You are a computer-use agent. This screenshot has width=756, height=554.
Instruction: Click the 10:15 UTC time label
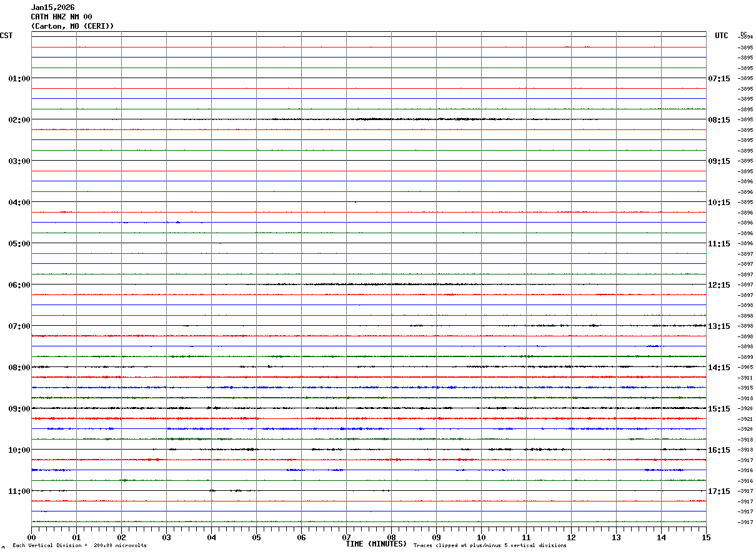[719, 203]
